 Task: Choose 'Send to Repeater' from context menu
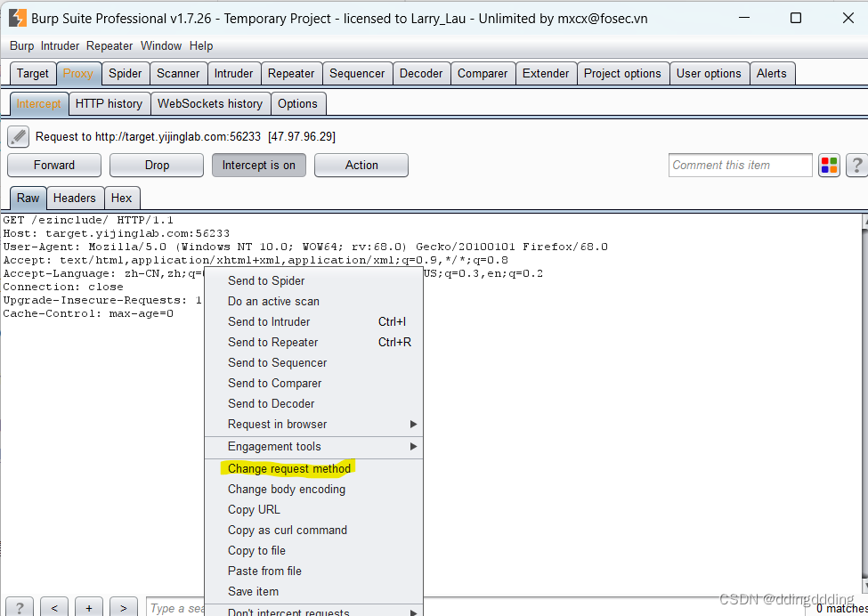314,342
